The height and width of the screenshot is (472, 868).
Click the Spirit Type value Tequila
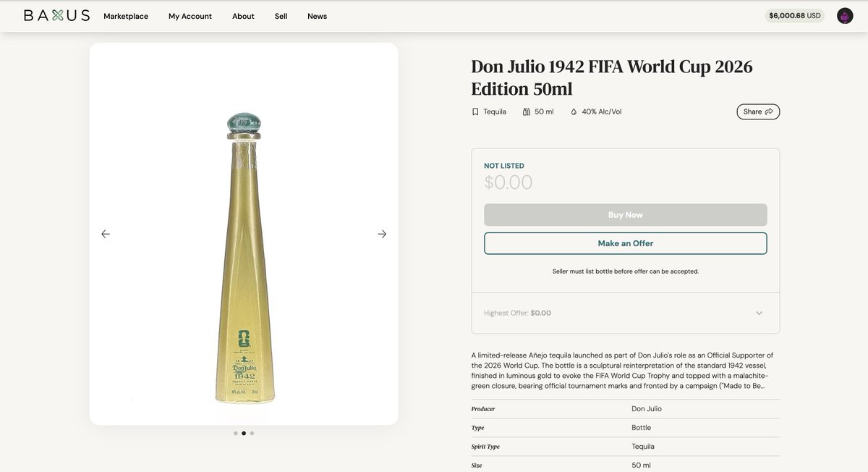pos(643,446)
